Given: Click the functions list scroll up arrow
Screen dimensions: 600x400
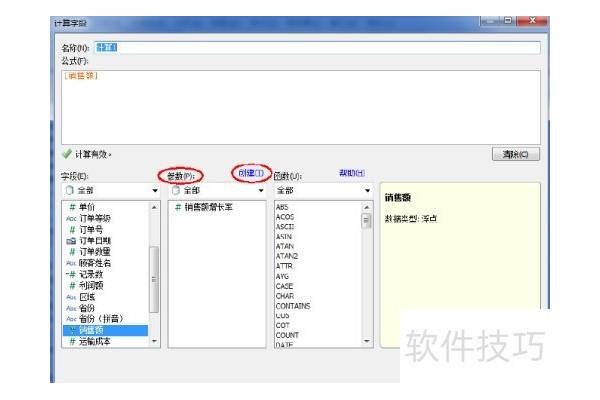Looking at the screenshot, I should tap(367, 207).
